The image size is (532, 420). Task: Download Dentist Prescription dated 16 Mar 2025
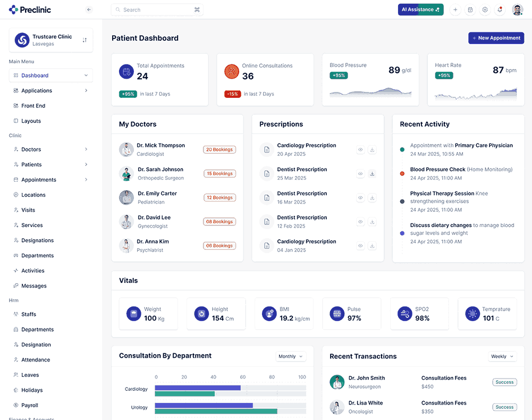[372, 198]
